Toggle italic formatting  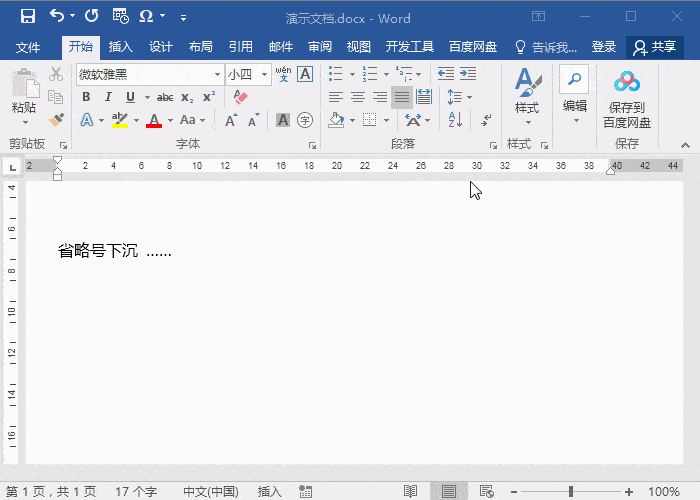tap(108, 97)
